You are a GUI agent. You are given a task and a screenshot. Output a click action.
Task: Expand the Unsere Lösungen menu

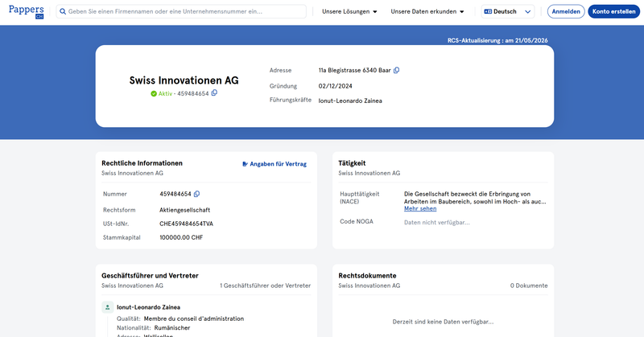click(x=349, y=11)
